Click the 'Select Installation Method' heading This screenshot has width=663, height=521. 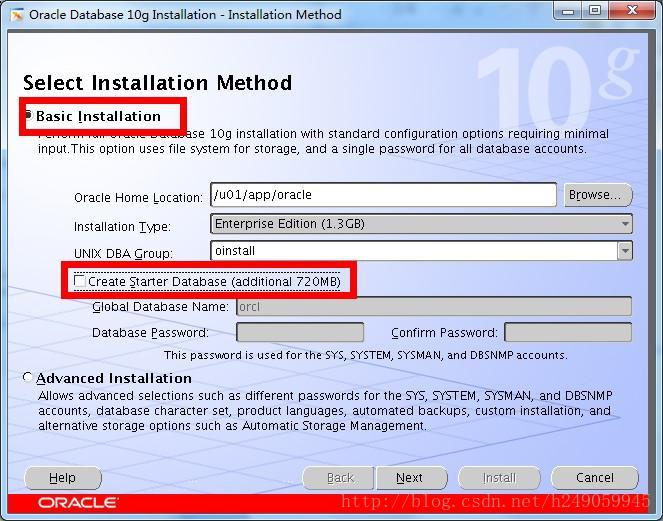click(157, 83)
